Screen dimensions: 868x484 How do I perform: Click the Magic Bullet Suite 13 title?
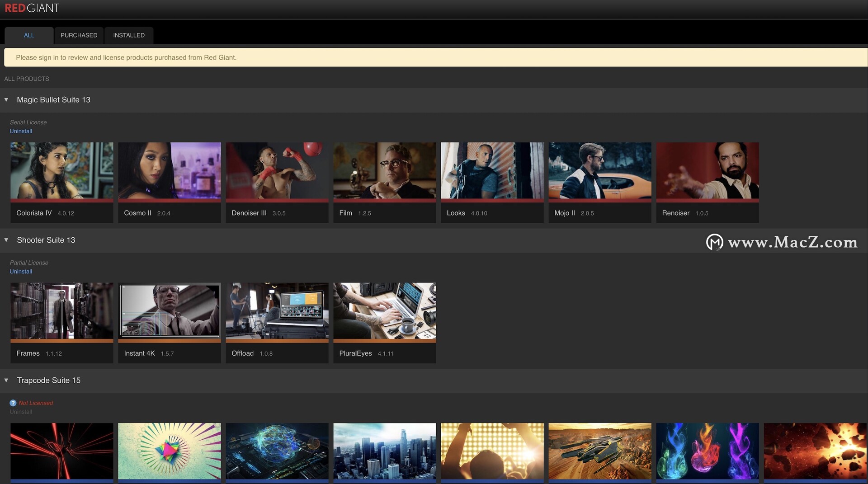click(53, 100)
